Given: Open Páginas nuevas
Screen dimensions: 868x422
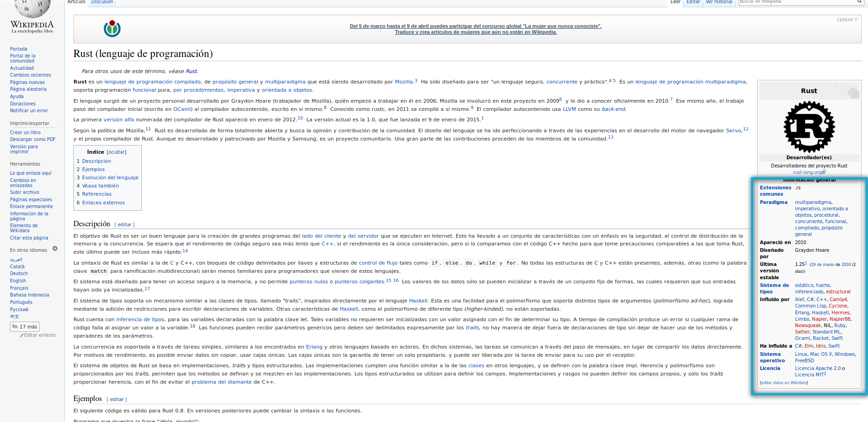Looking at the screenshot, I should [x=27, y=83].
